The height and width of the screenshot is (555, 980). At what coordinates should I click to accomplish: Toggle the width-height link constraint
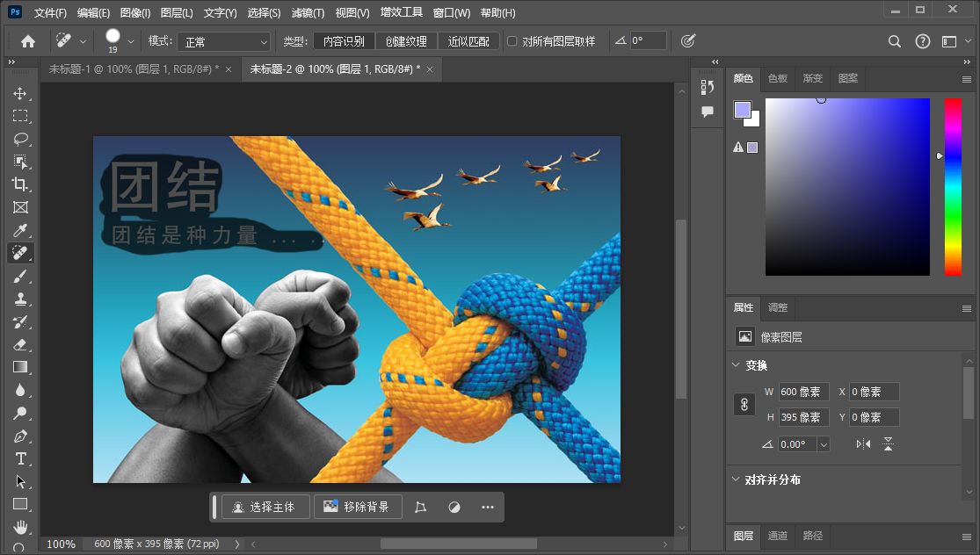pos(744,405)
